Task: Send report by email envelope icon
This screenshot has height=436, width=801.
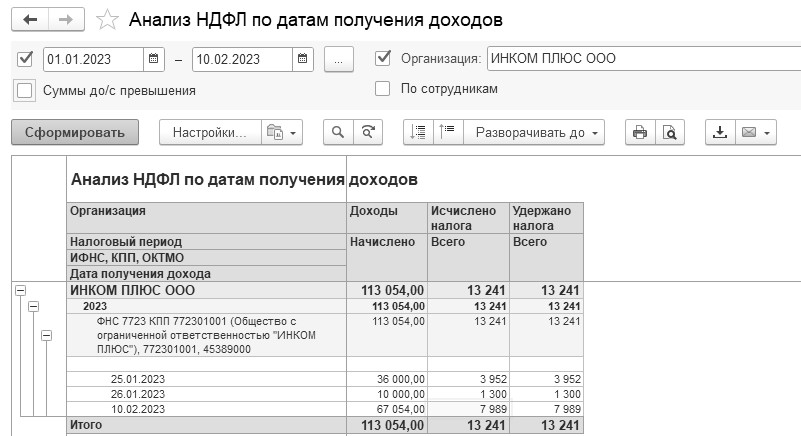Action: [x=749, y=132]
